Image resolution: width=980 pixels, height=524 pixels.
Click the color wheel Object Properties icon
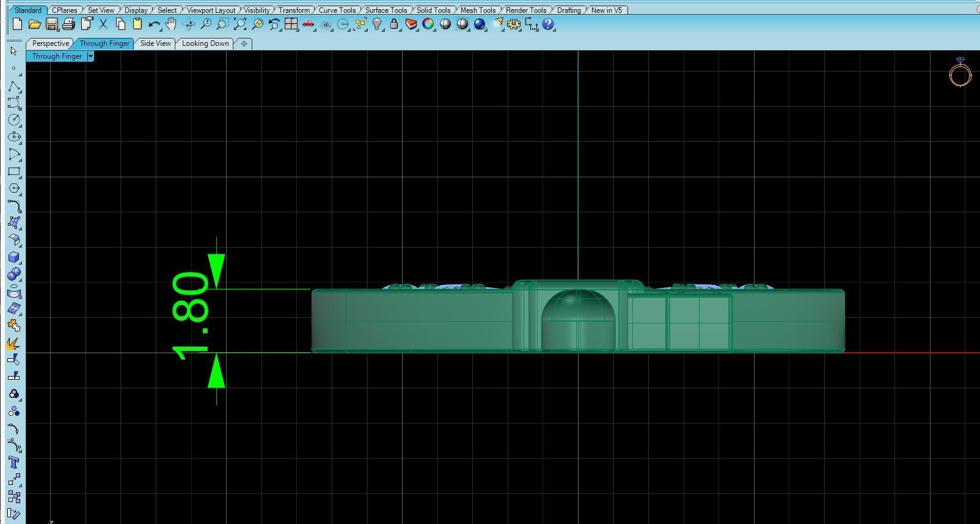[428, 24]
